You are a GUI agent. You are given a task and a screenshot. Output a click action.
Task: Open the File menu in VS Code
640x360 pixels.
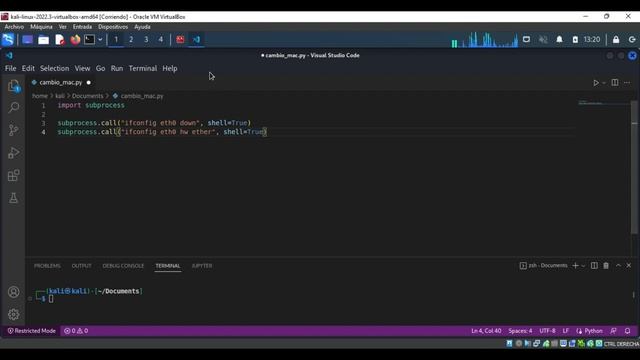point(11,68)
